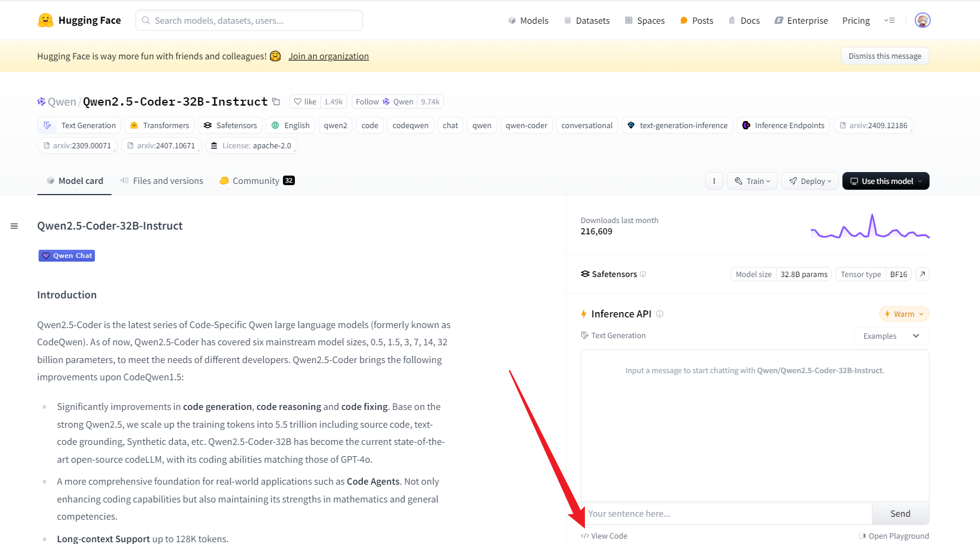Click the Qwen Chat badge

[x=67, y=256]
